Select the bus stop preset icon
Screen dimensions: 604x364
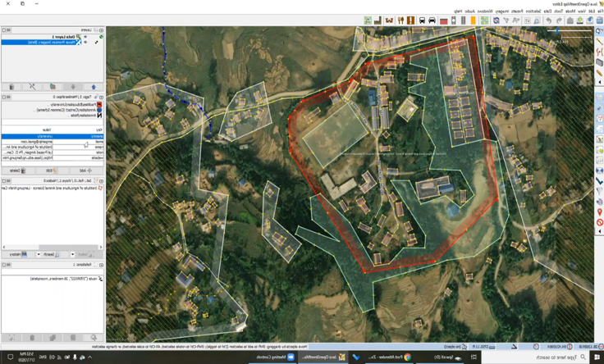422,20
